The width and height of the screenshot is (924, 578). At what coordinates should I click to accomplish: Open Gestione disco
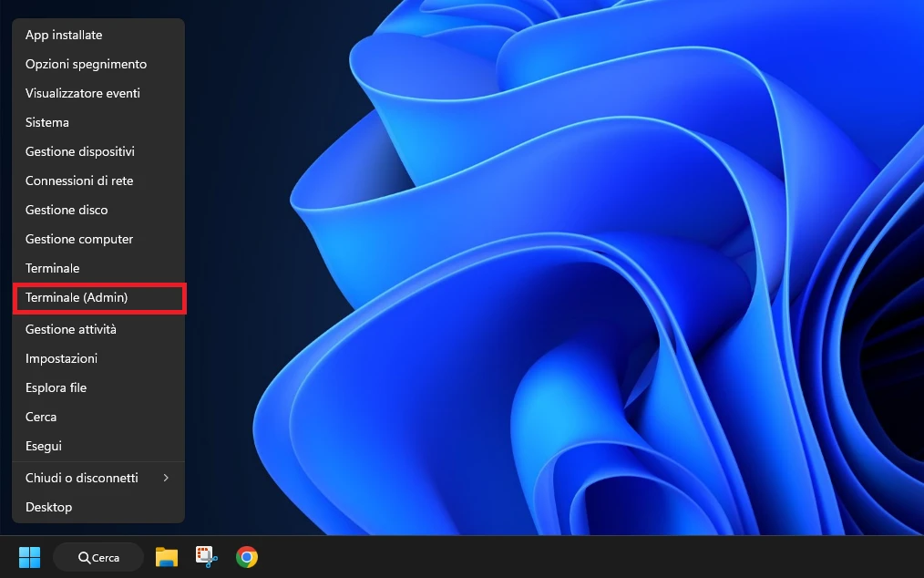[98, 210]
